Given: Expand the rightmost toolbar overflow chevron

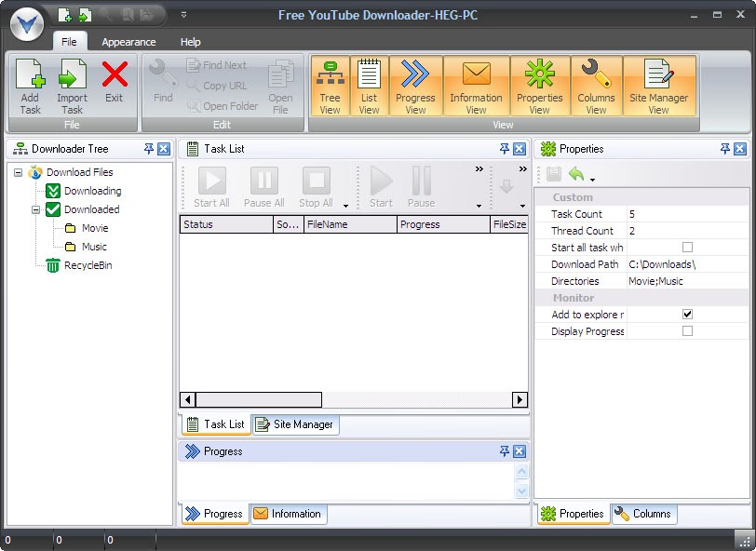Looking at the screenshot, I should (x=522, y=169).
